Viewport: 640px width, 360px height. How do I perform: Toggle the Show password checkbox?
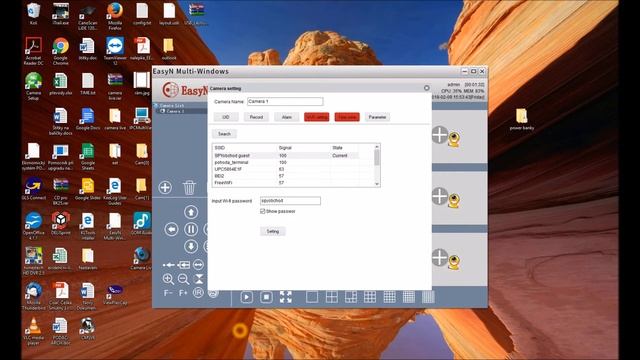tap(262, 211)
